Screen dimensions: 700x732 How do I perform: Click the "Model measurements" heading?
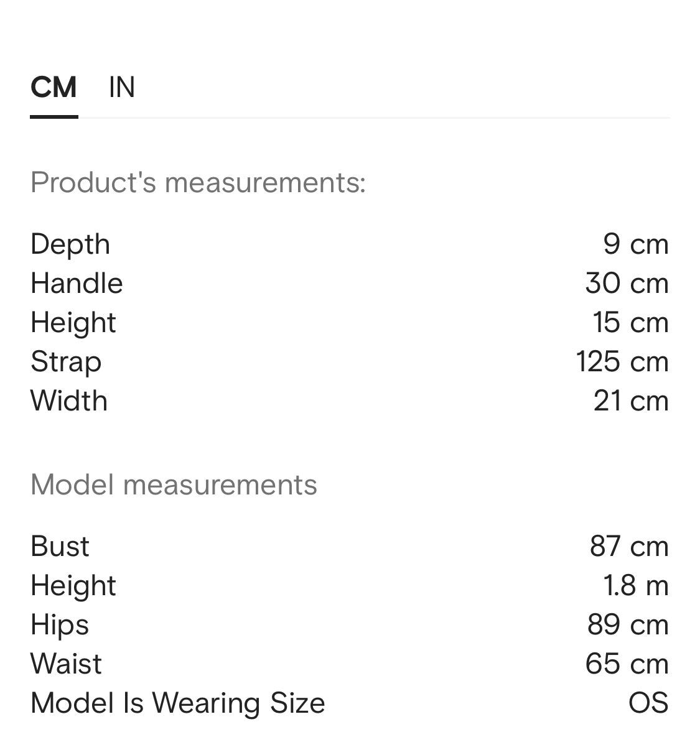[174, 484]
